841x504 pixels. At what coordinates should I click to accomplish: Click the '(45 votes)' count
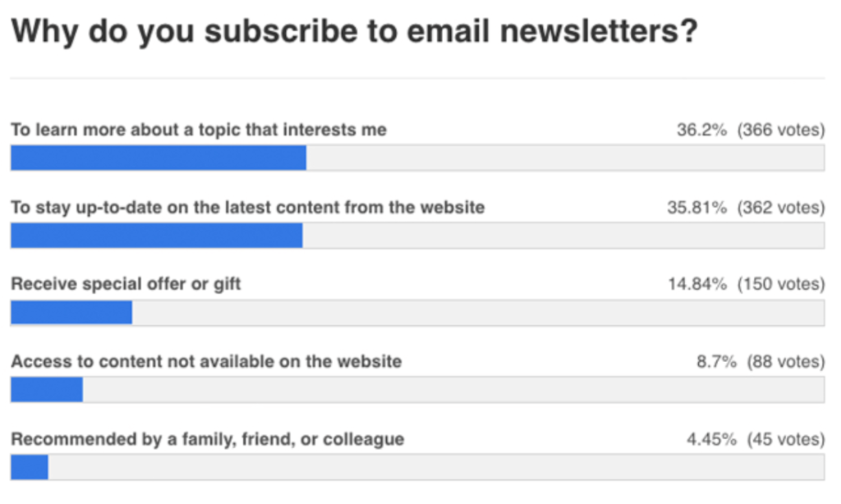coord(786,439)
